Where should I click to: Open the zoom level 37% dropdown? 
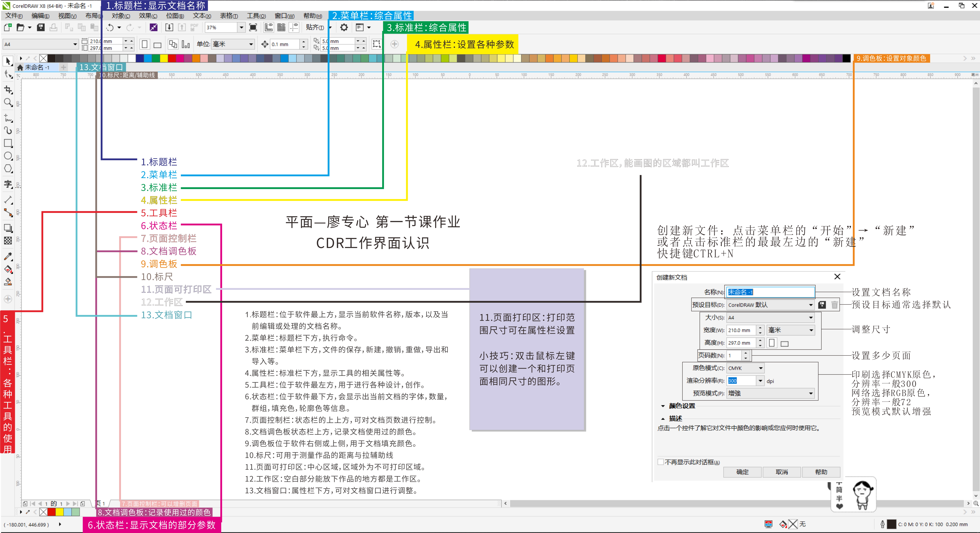click(241, 27)
